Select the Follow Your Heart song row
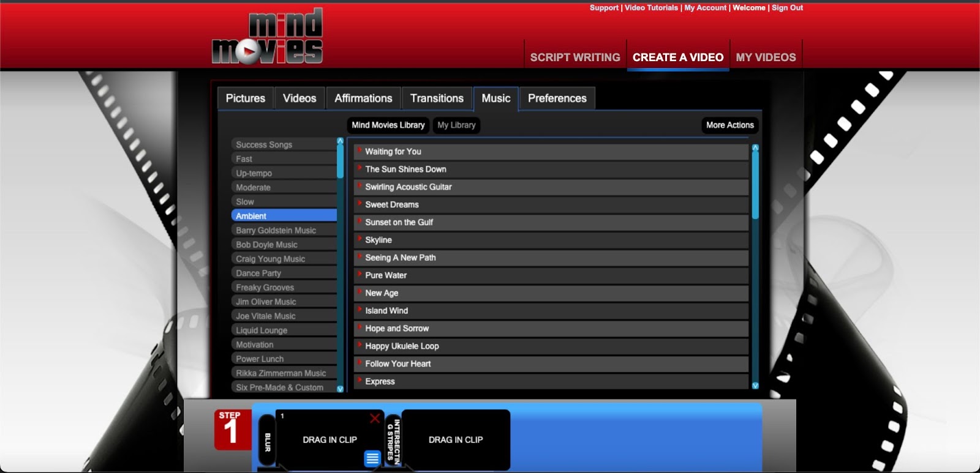This screenshot has width=980, height=473. point(551,363)
